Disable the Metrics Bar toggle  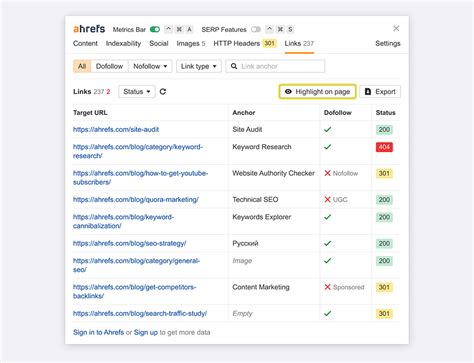tap(155, 29)
